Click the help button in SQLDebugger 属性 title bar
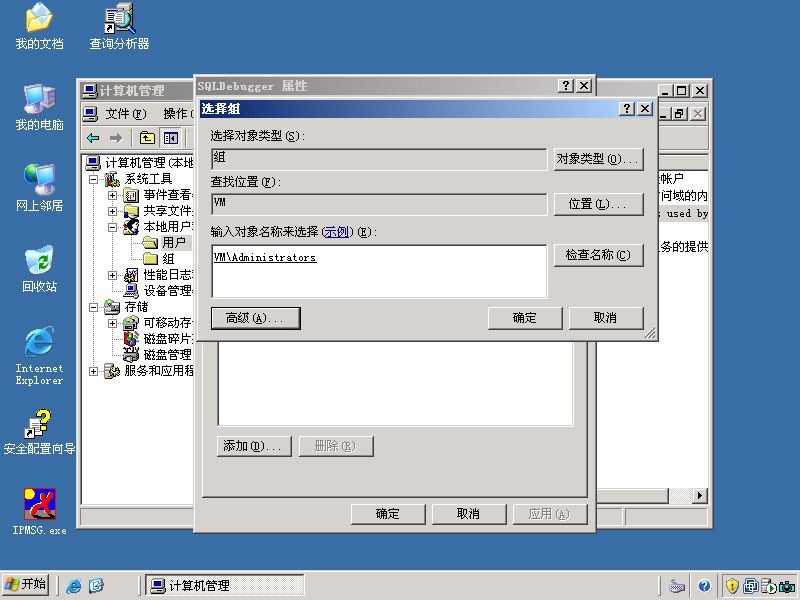The height and width of the screenshot is (600, 800). click(x=565, y=86)
